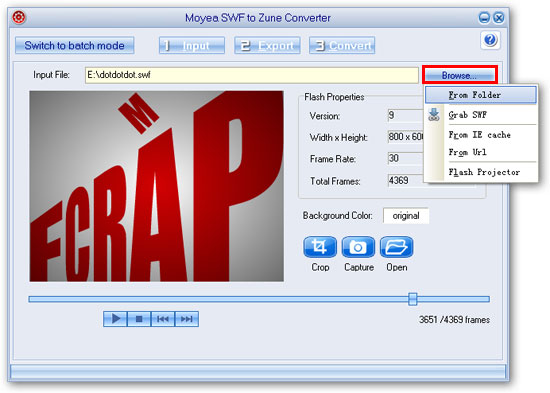This screenshot has height=393, width=550.
Task: Choose Grab SWF menu entry
Action: point(481,115)
